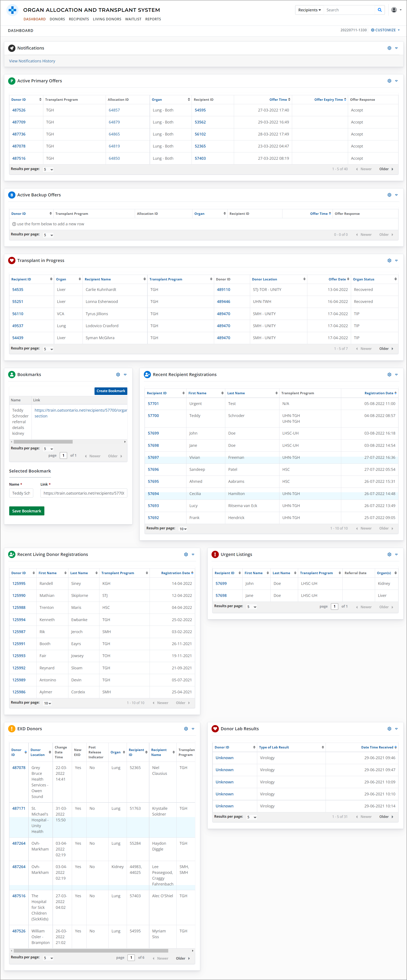Click the search magnifier icon
This screenshot has height=980, width=407.
379,10
